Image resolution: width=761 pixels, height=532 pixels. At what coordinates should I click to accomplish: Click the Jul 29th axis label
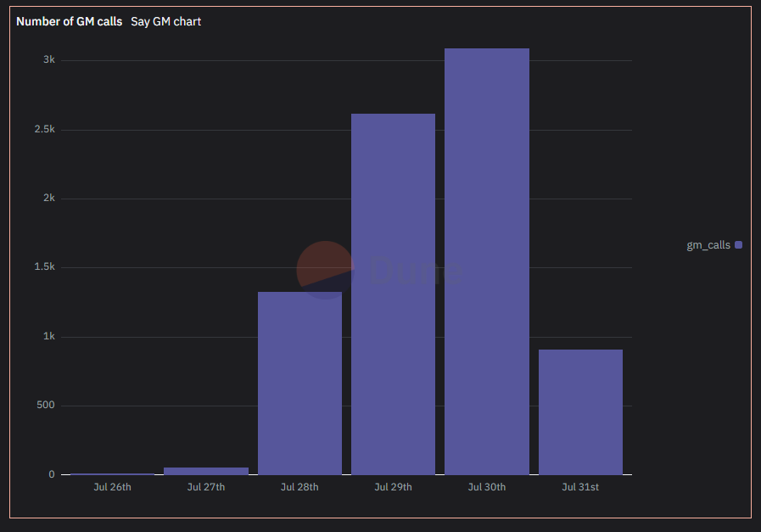(393, 487)
